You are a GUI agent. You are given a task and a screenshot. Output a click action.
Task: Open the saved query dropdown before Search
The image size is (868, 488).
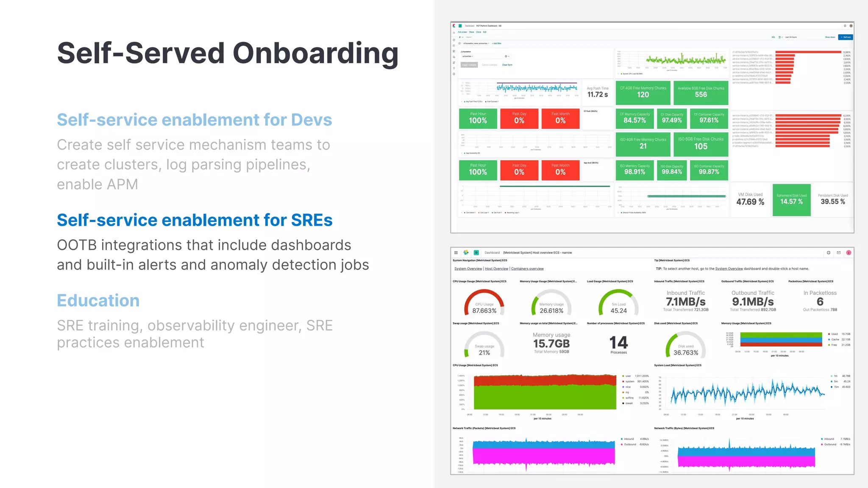[x=461, y=37]
